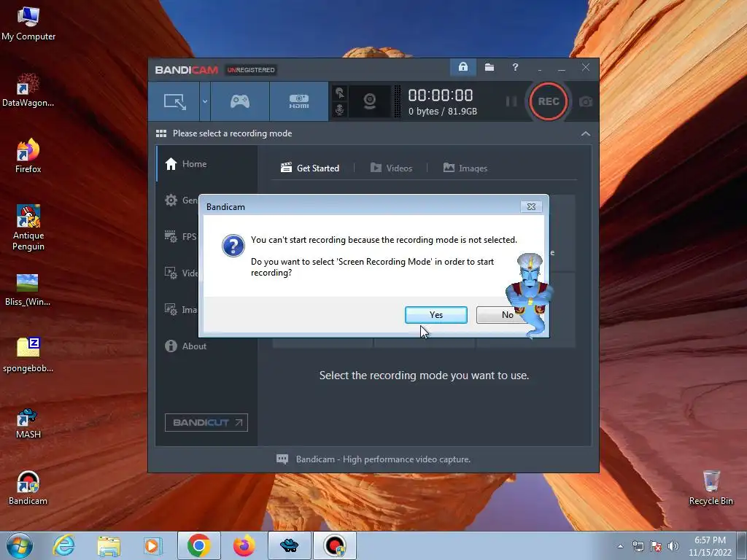Select the game recording mode gamepad icon
The height and width of the screenshot is (560, 747).
[x=239, y=101]
